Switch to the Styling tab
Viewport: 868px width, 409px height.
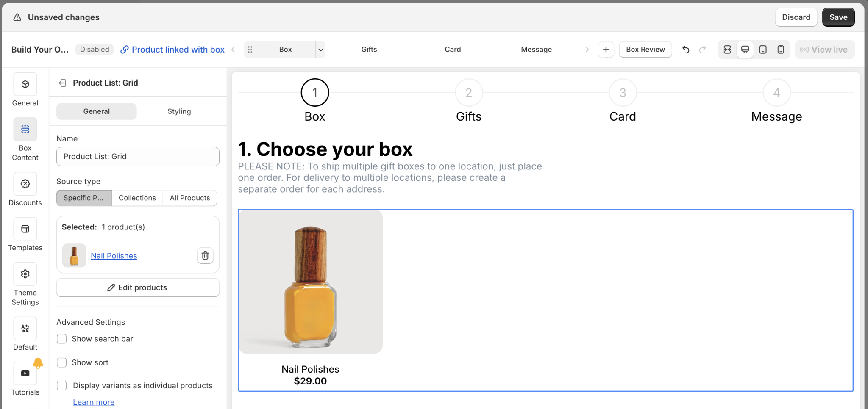pos(179,111)
